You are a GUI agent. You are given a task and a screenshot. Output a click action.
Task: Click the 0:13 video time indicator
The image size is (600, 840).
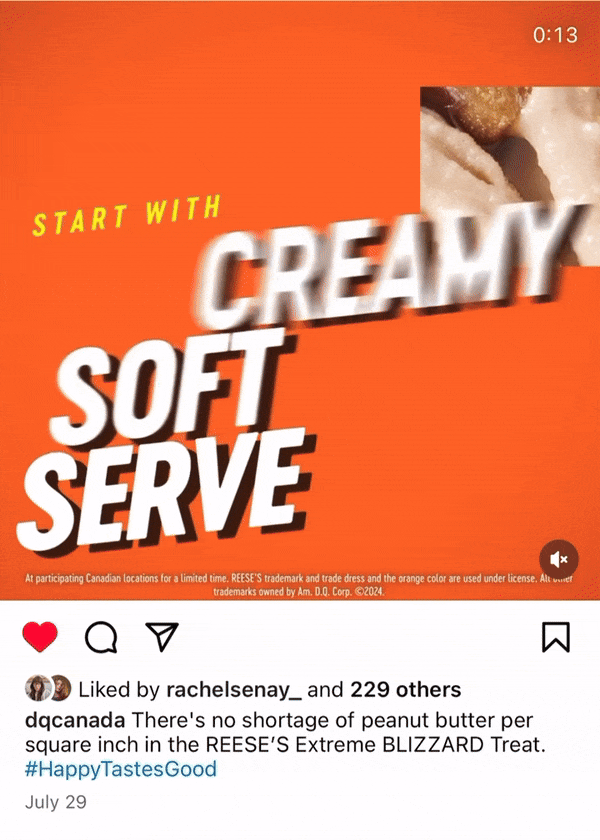556,35
